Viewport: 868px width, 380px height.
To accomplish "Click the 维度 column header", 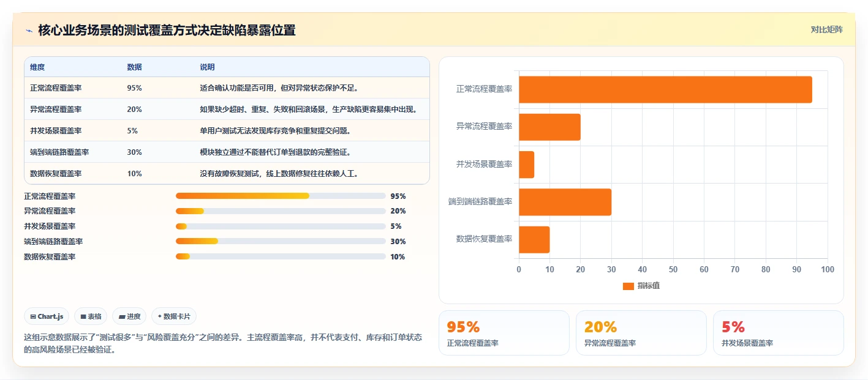I will click(37, 67).
